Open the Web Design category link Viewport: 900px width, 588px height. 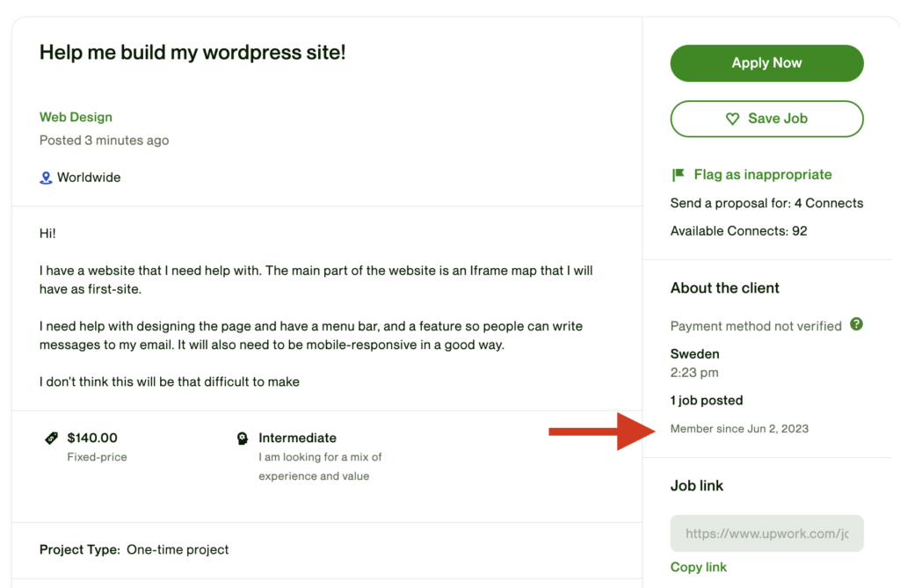pos(76,117)
